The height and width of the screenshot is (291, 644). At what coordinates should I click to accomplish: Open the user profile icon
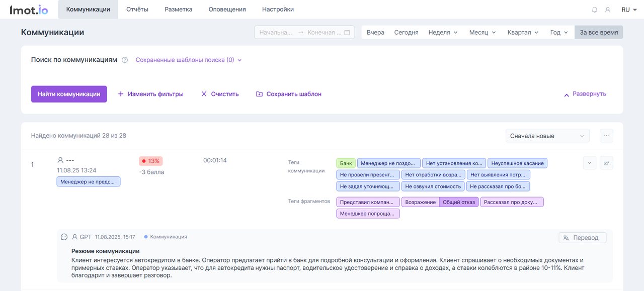[608, 10]
